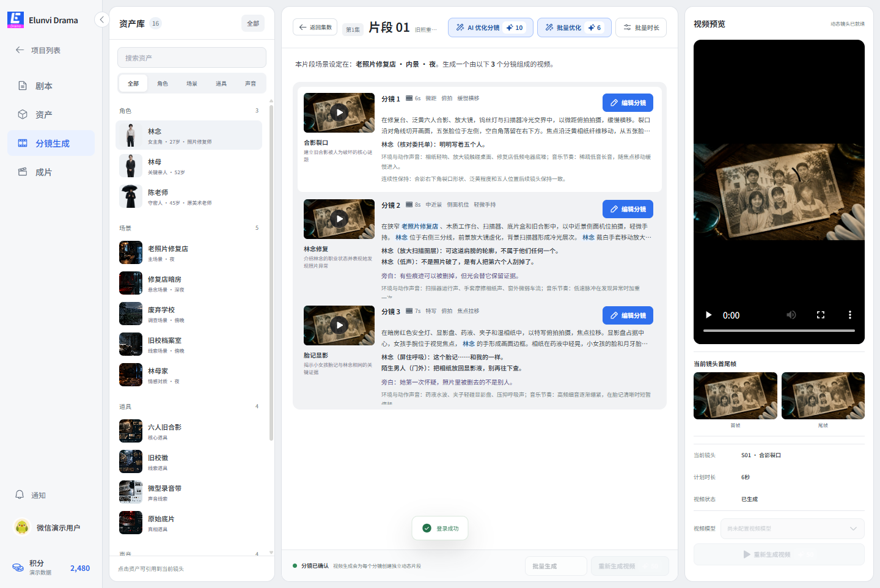Open 通知 notifications
Screen dimensions: 880x588
click(x=51, y=495)
